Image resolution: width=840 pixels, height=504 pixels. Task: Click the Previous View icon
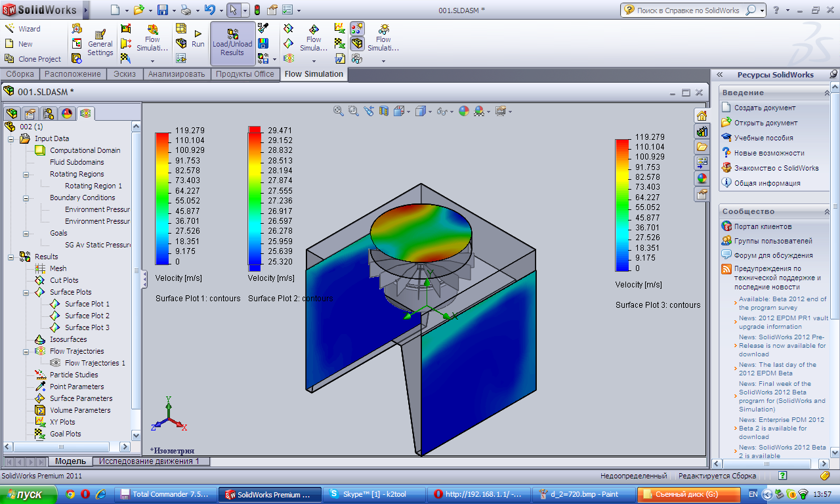(x=369, y=112)
